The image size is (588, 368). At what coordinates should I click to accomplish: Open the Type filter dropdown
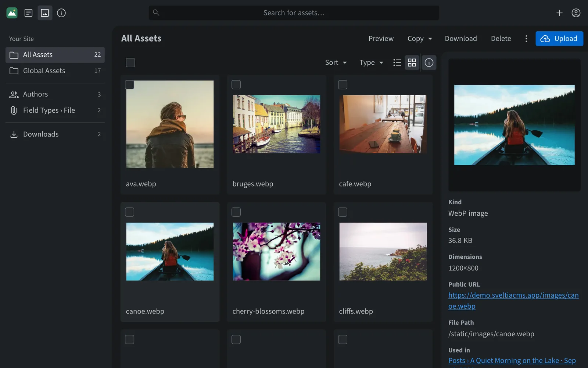(371, 63)
